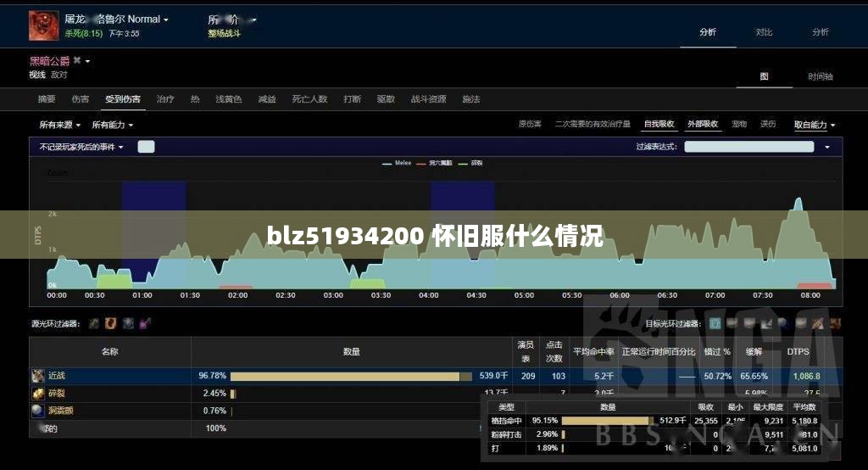Screen dimensions: 868x470
Task: Switch to the 摘要 tab
Action: [47, 99]
